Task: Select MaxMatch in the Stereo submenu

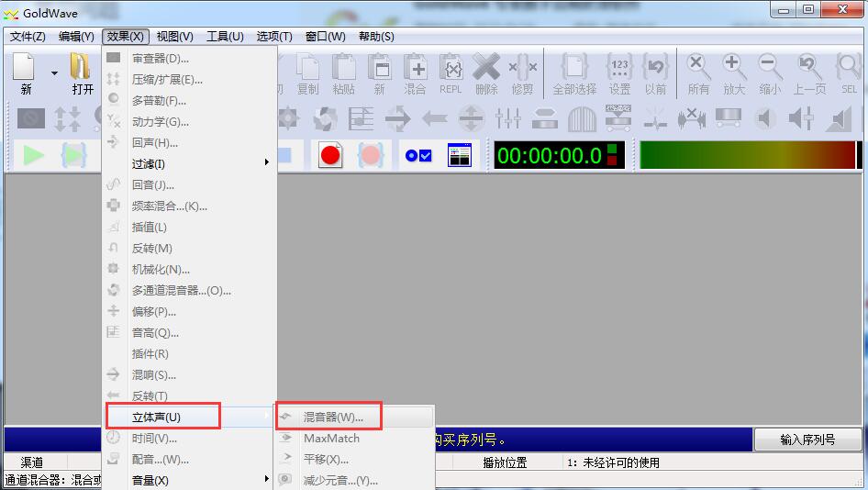Action: coord(331,438)
